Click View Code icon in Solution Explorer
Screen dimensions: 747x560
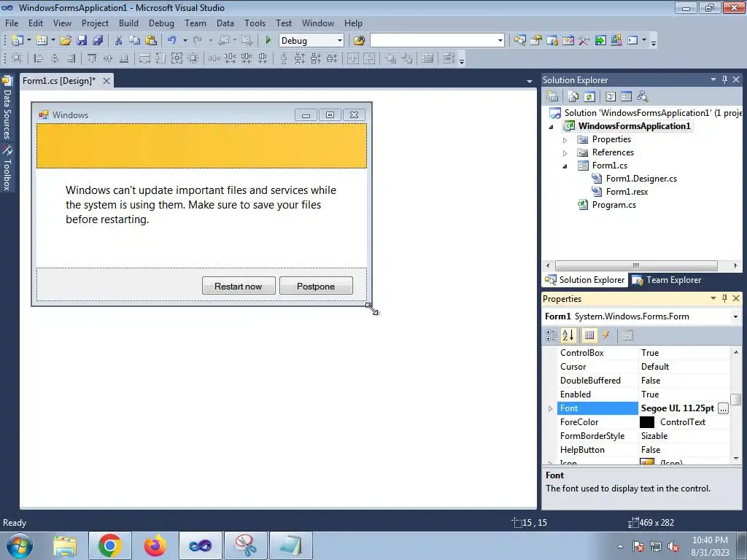point(611,97)
